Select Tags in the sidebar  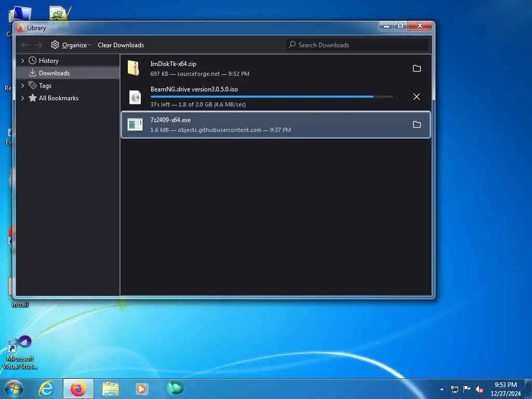point(45,86)
